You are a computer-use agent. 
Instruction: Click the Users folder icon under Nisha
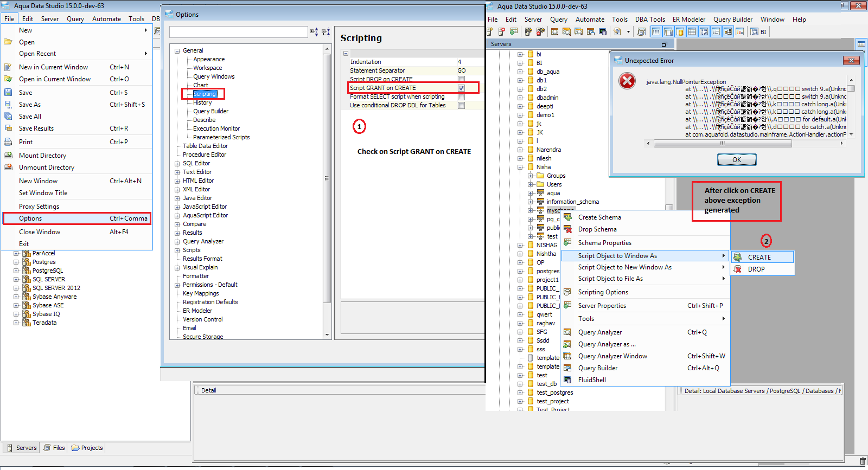[x=540, y=184]
